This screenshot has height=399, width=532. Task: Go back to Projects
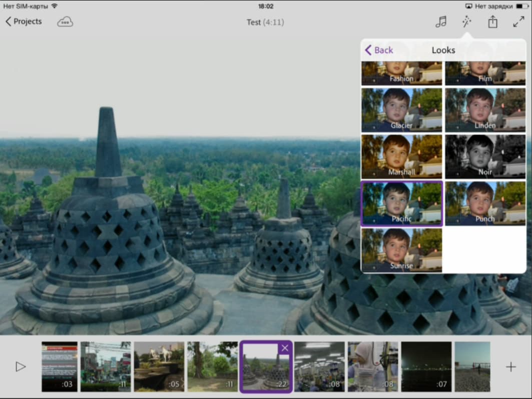point(24,21)
